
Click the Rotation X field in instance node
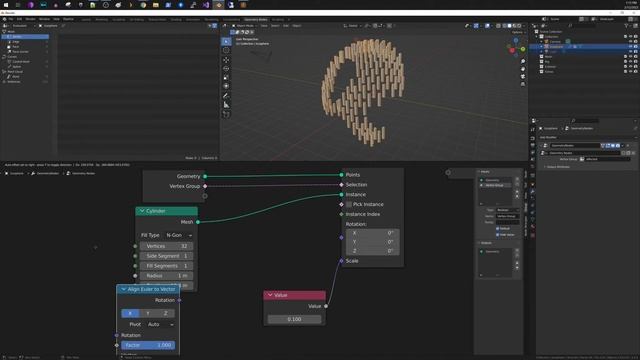coord(373,233)
